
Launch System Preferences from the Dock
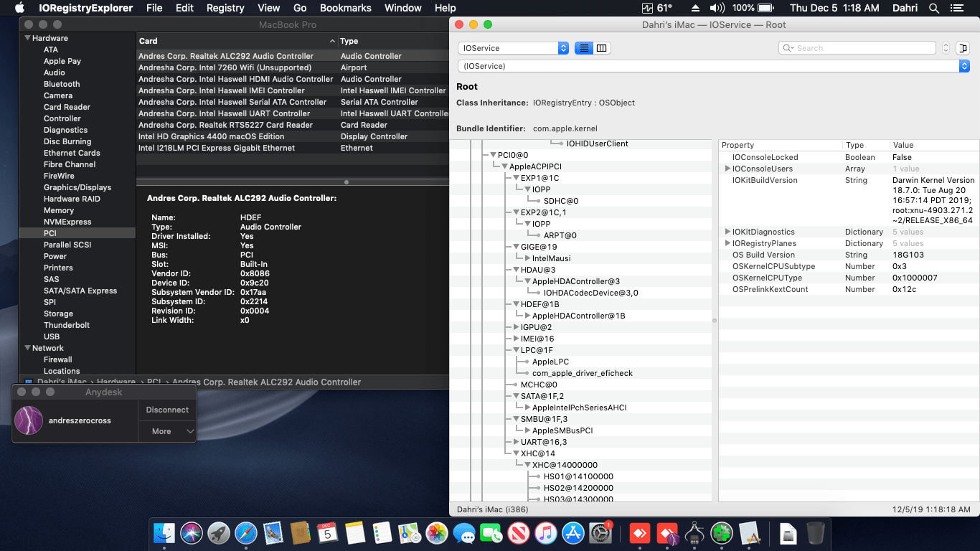click(600, 533)
